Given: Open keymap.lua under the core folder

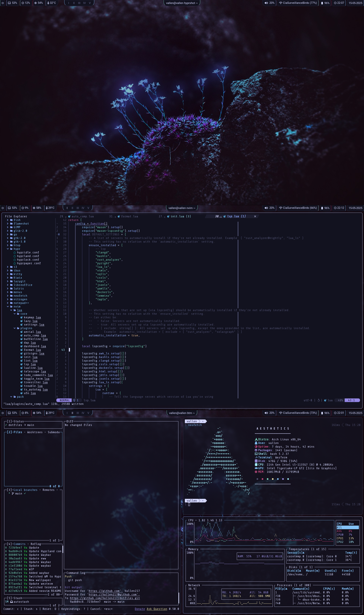Looking at the screenshot, I should pos(32,317).
